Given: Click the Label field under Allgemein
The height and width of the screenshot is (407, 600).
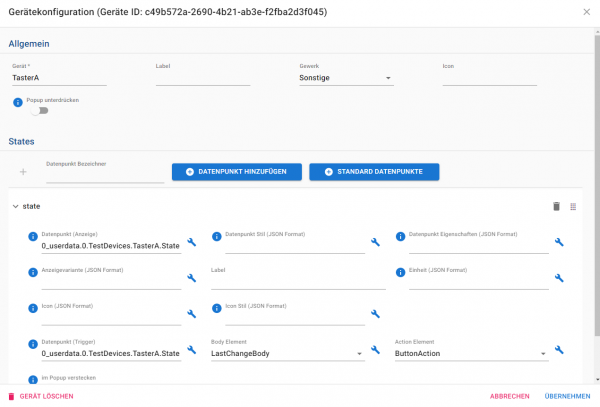Looking at the screenshot, I should tap(203, 78).
